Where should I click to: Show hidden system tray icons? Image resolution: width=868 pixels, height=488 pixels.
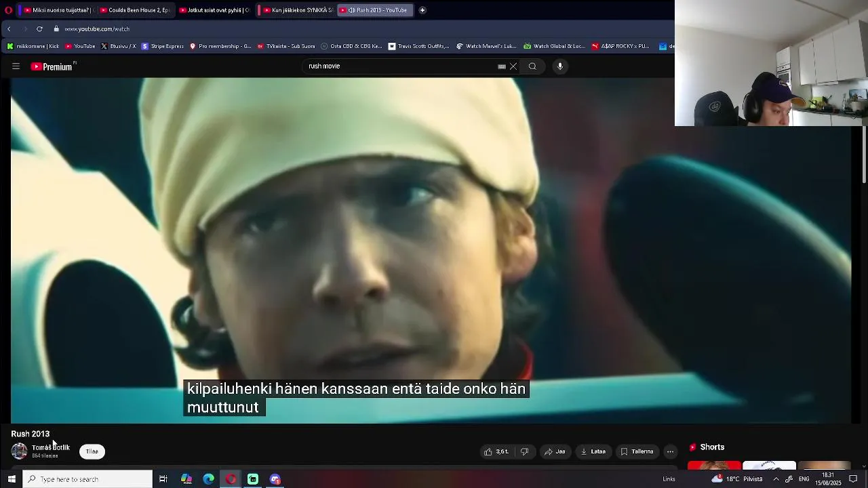(776, 479)
